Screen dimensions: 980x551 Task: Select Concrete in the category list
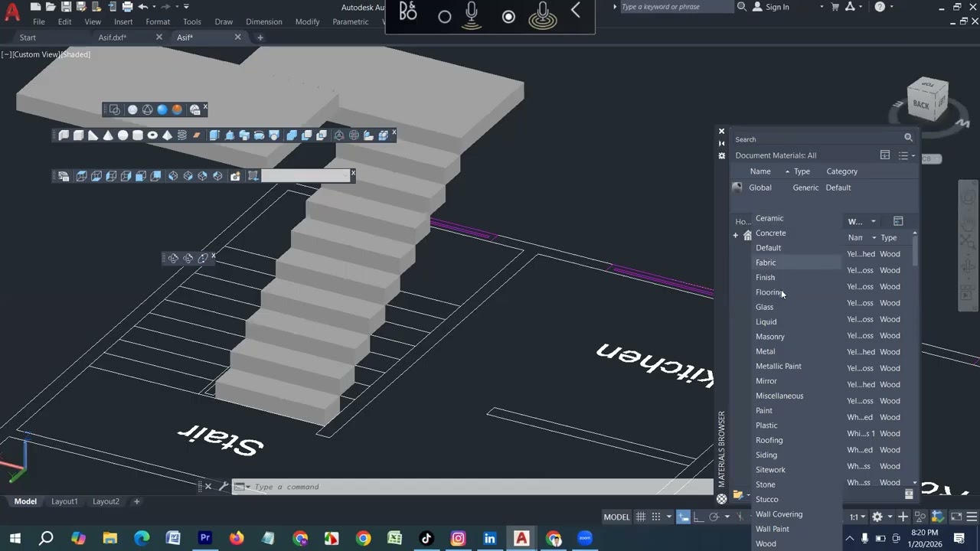[770, 233]
